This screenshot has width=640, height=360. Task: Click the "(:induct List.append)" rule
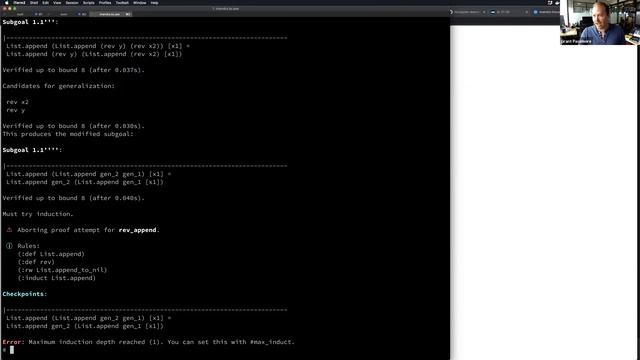click(x=56, y=278)
